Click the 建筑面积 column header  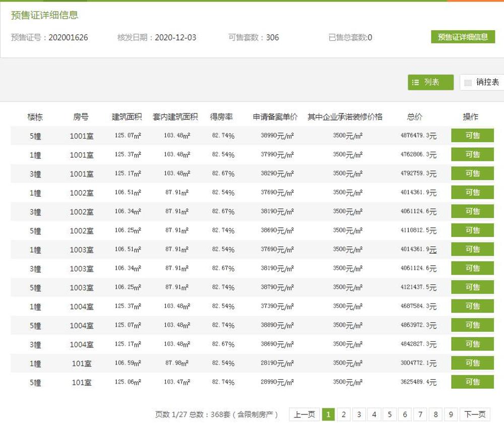(x=127, y=116)
